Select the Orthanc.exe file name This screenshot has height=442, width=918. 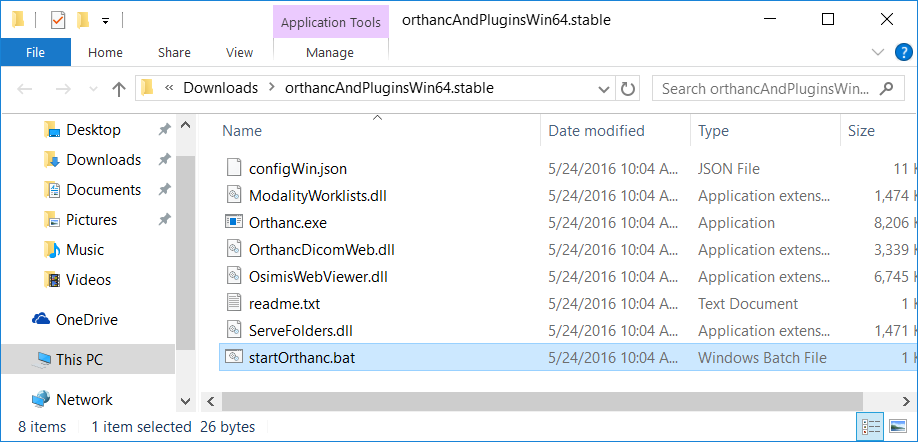click(x=287, y=223)
